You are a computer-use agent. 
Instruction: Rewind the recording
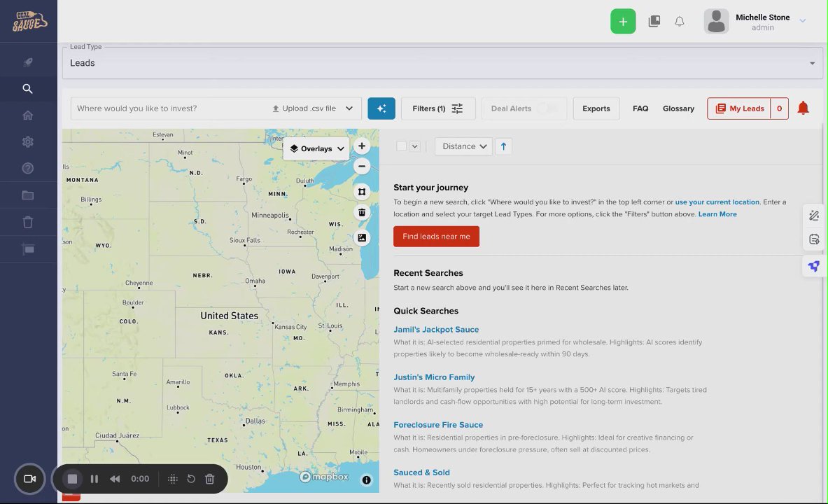115,479
